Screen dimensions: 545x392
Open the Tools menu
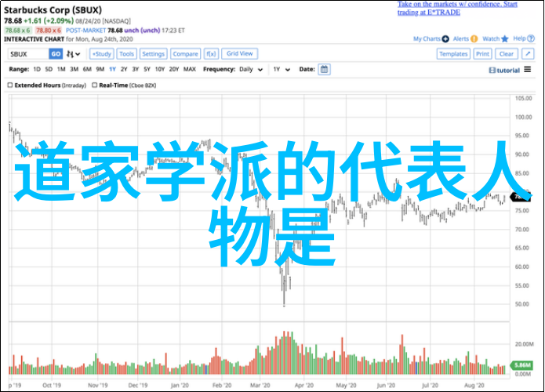tap(126, 54)
